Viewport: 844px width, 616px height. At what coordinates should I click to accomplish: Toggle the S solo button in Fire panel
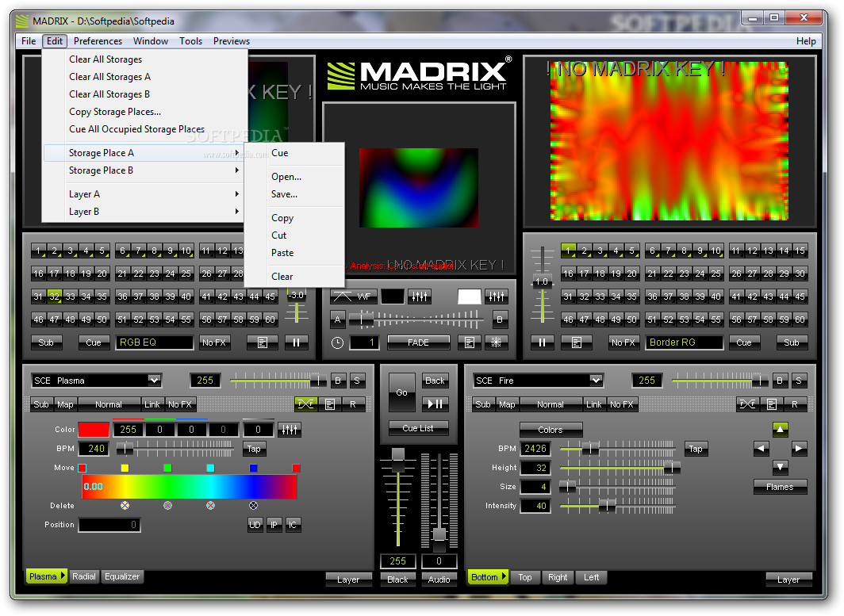(x=799, y=381)
